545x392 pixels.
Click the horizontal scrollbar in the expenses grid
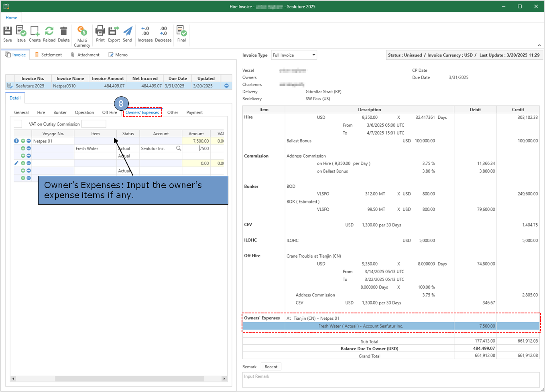tap(128, 379)
